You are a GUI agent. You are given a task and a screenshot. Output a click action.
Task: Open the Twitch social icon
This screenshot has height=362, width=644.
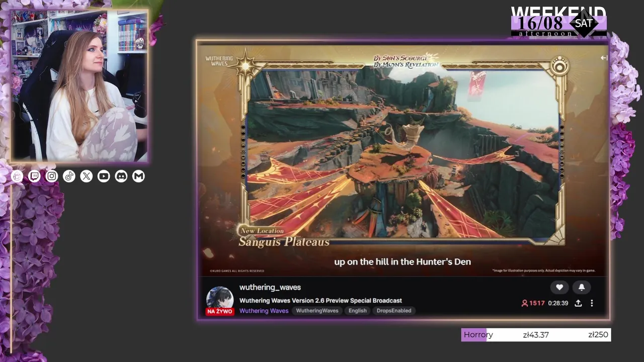pyautogui.click(x=34, y=176)
